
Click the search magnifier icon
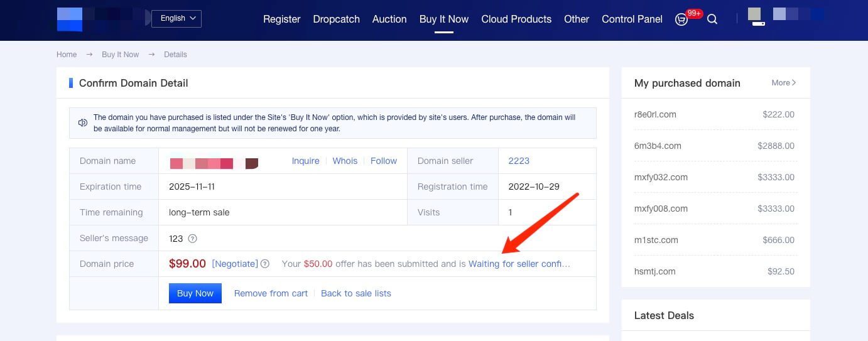[x=712, y=19]
